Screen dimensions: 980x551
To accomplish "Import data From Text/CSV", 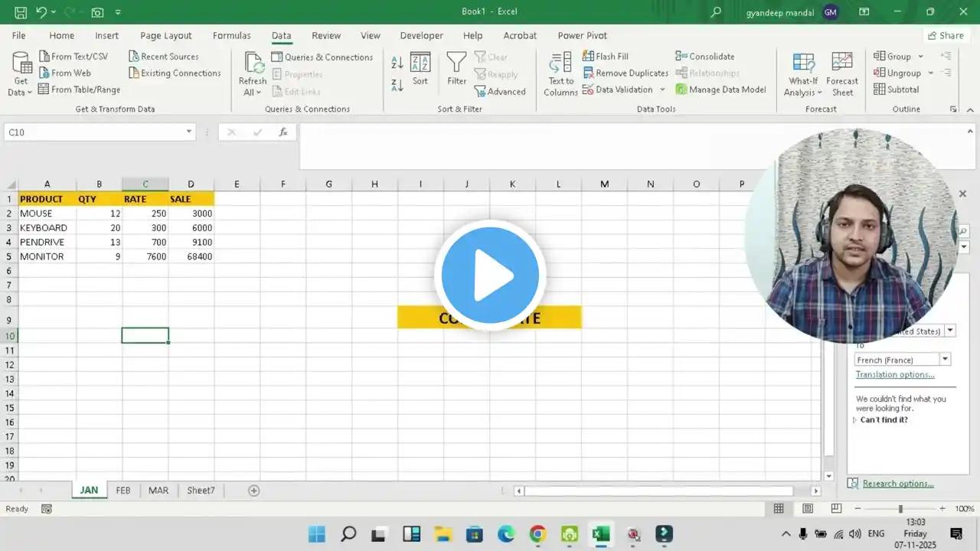I will (73, 57).
